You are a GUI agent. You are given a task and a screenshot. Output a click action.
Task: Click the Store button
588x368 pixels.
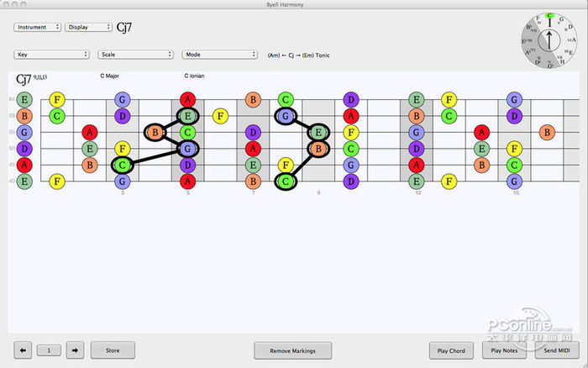coord(113,350)
